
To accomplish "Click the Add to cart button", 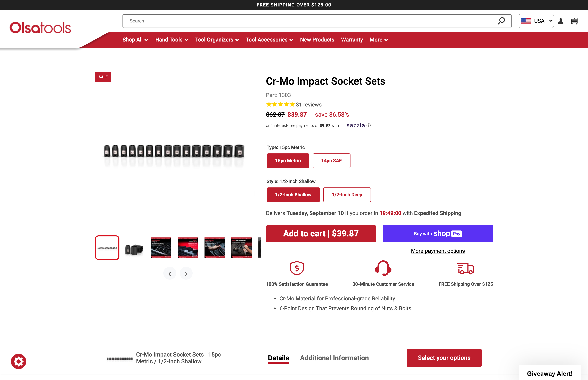I will tap(321, 233).
